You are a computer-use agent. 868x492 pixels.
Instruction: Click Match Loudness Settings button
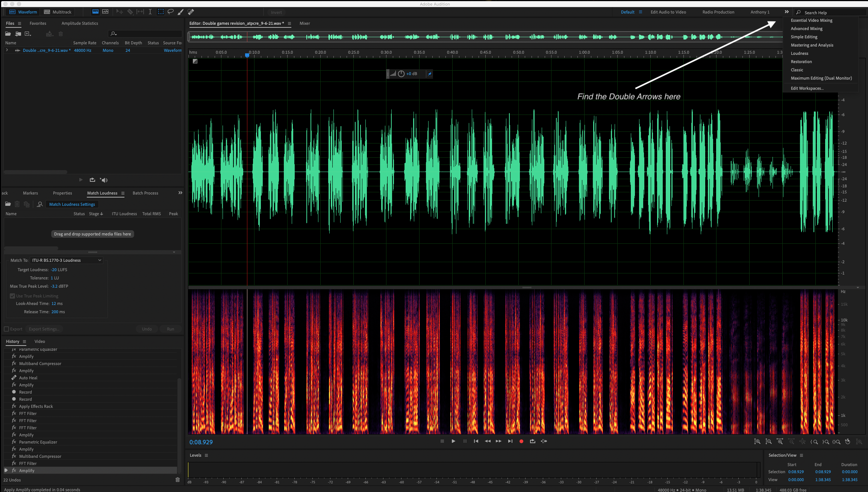72,204
